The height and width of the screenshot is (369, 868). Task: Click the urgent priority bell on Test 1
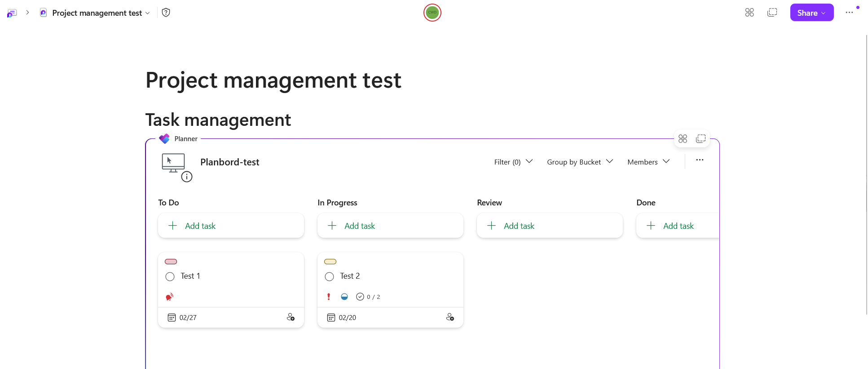click(x=169, y=297)
